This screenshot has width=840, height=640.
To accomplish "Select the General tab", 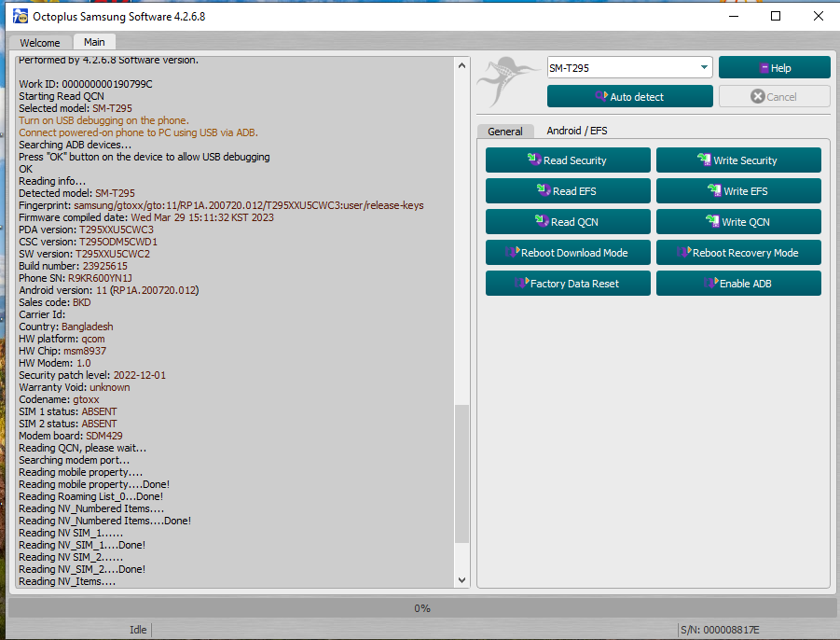I will pyautogui.click(x=505, y=132).
